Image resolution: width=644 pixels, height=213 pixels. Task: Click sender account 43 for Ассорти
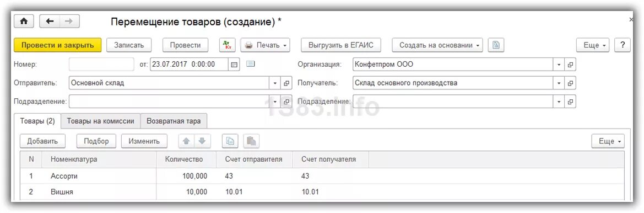tap(254, 176)
